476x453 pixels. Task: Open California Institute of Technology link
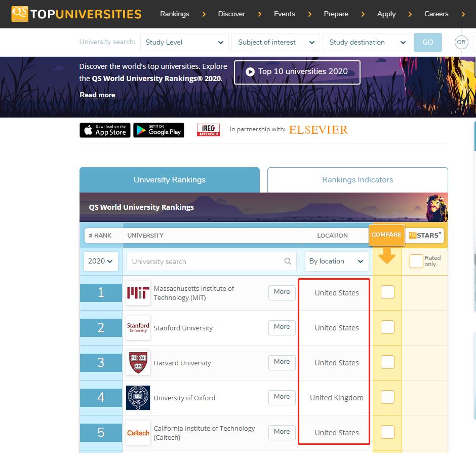point(204,433)
